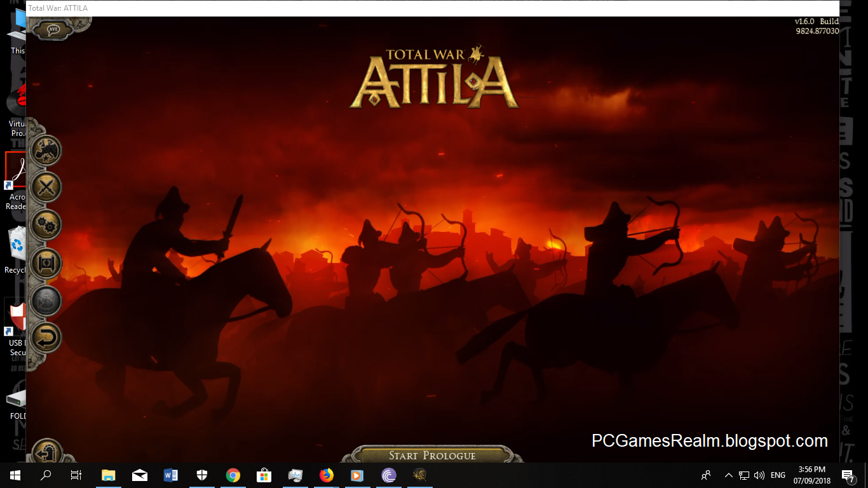Open File Explorer from the taskbar

coord(109,475)
